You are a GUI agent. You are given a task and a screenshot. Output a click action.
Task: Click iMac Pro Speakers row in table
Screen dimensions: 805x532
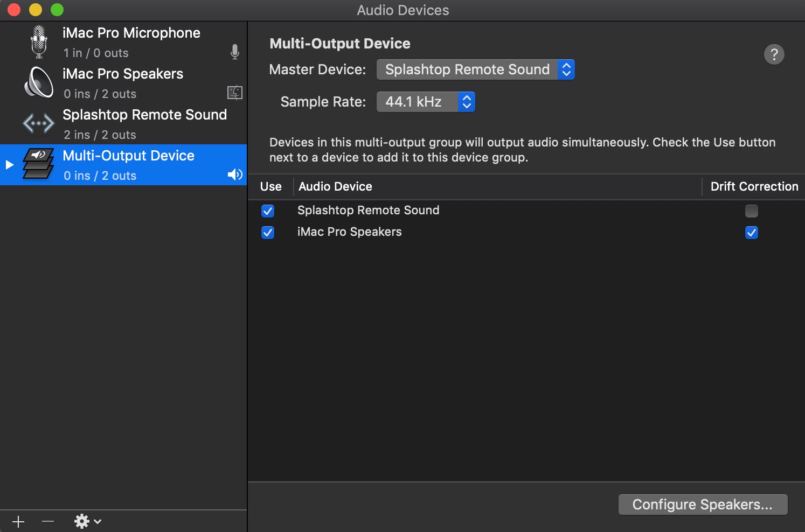point(526,232)
